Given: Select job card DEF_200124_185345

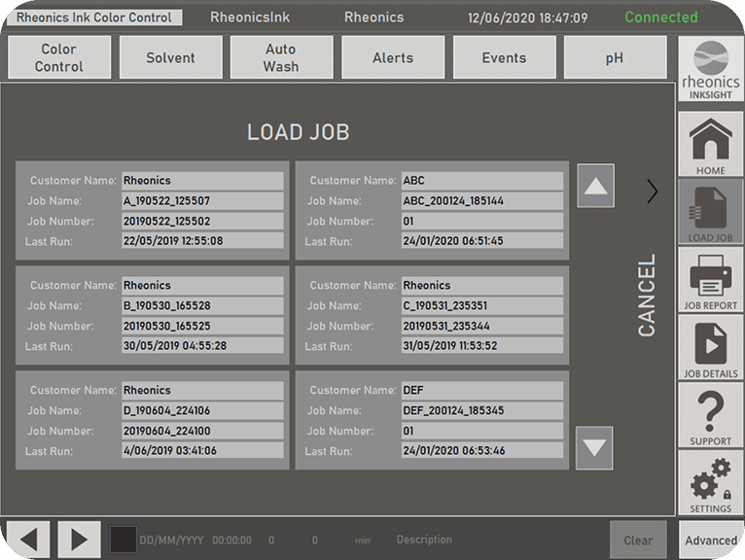Looking at the screenshot, I should [x=432, y=420].
